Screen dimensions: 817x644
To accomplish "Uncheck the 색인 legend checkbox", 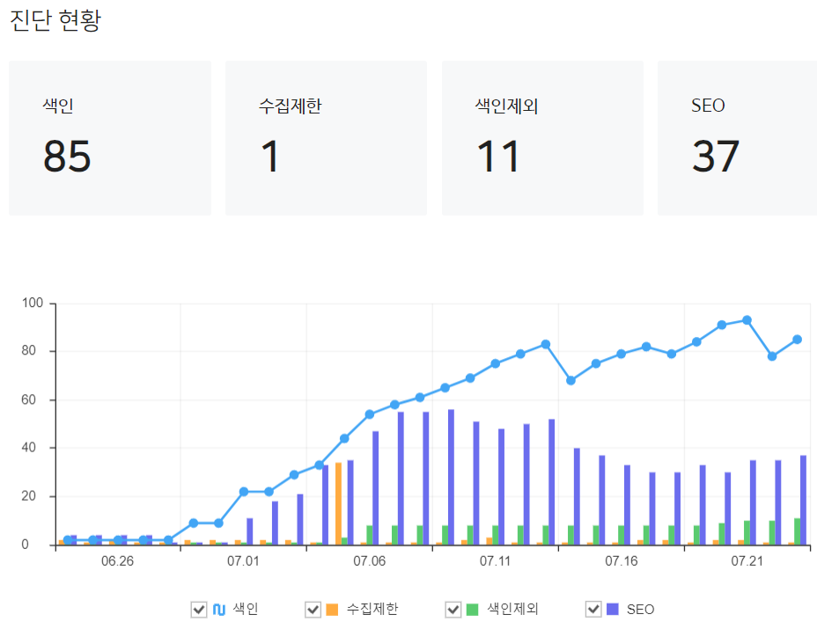I will pos(199,608).
